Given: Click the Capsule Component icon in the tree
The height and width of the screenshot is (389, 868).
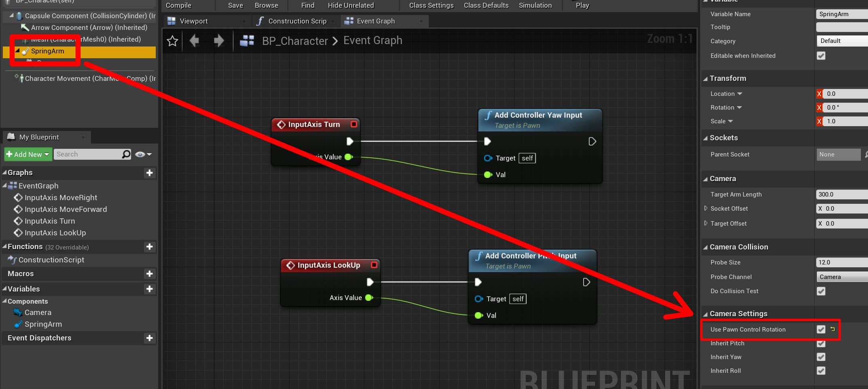Looking at the screenshot, I should point(19,16).
